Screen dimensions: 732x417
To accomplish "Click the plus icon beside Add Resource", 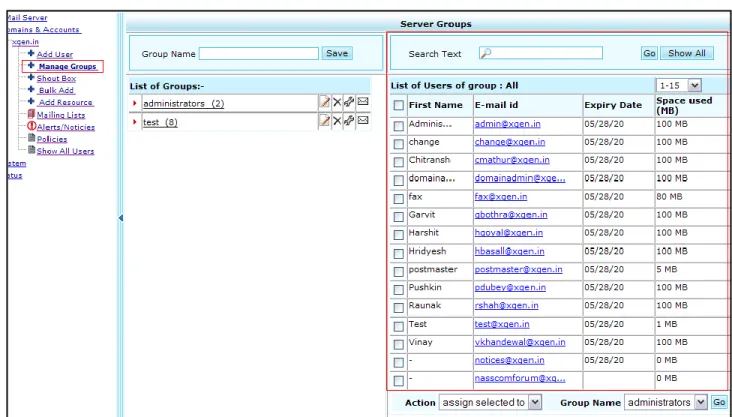I will pos(31,101).
